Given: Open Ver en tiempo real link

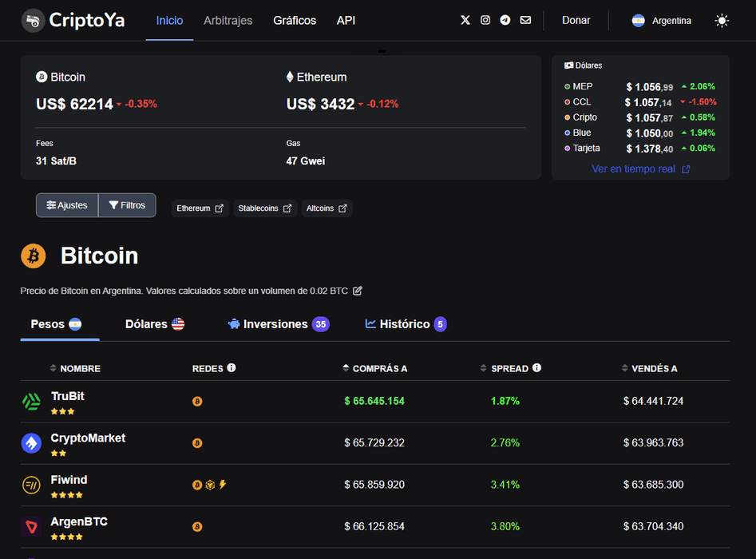Looking at the screenshot, I should click(640, 168).
